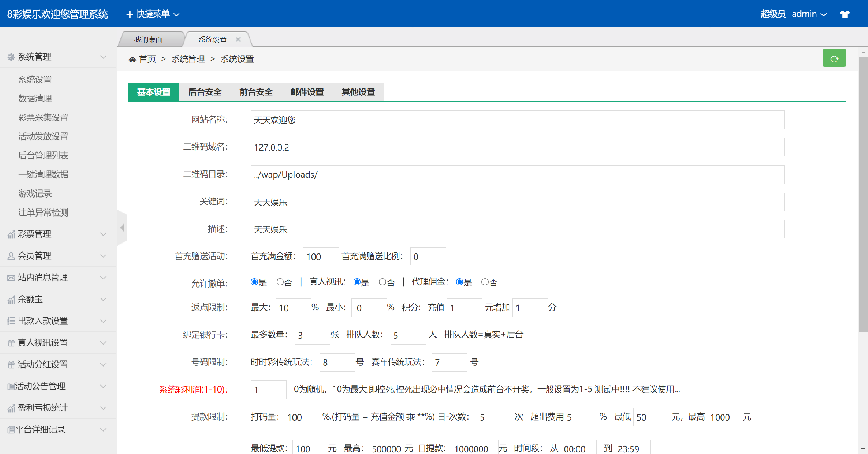Click the t-shirt skin icon
Screen dimensions: 868x454
(844, 14)
